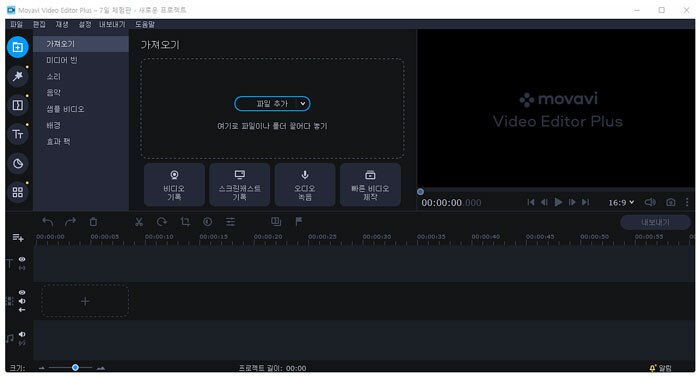Skip to the previous clip
This screenshot has height=377, width=700.
click(531, 202)
